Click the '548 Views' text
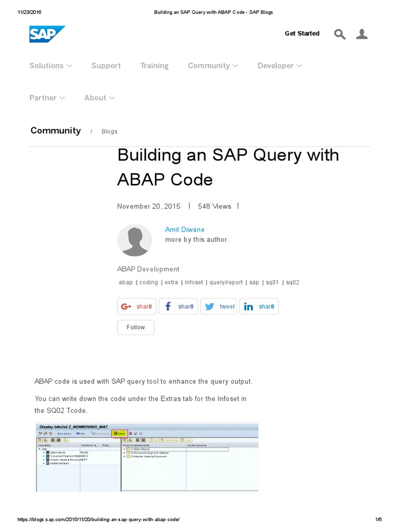The height and width of the screenshot is (532, 399). coord(215,206)
